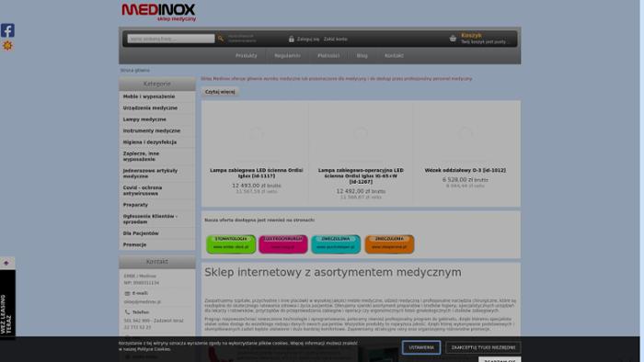
Task: Open category Zaplecze, inne wyposażenie
Action: tap(142, 156)
